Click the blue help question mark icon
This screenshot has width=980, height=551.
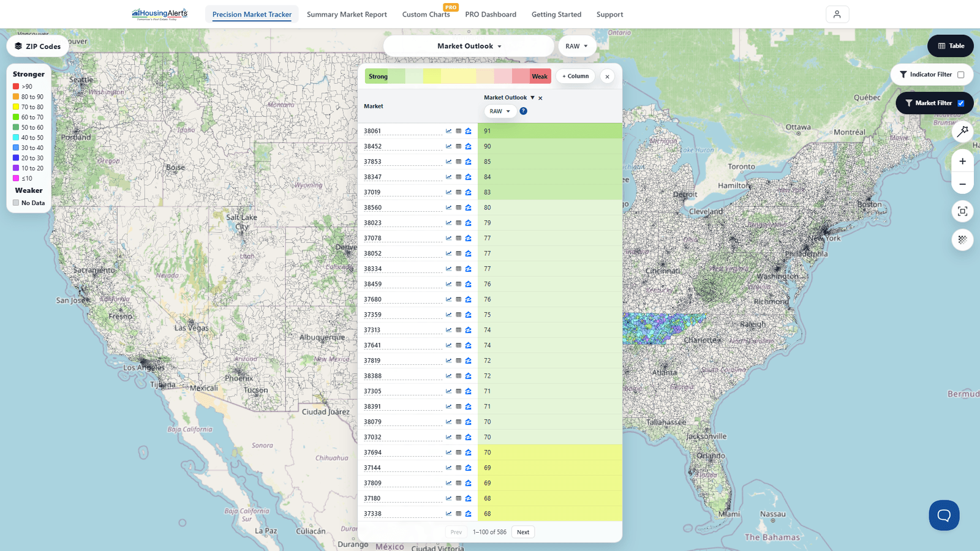point(523,111)
